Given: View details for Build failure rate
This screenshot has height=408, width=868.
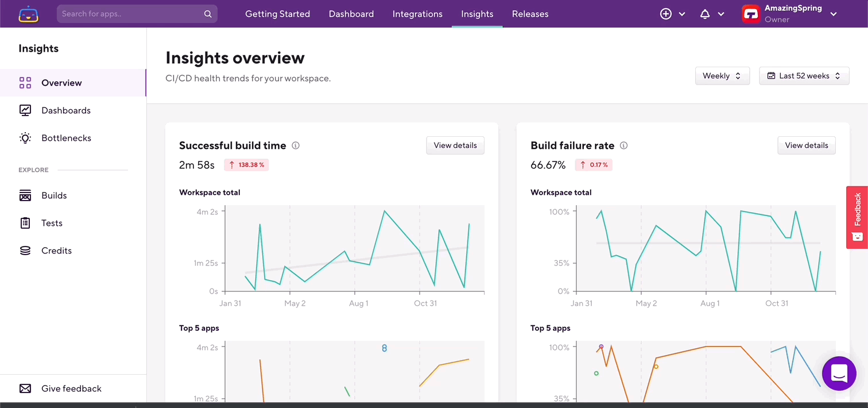Looking at the screenshot, I should click(806, 145).
